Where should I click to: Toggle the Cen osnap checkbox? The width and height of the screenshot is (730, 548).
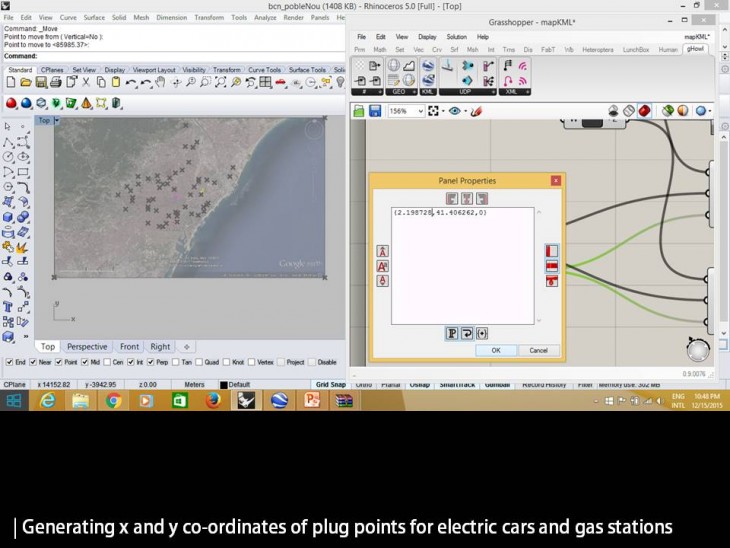pyautogui.click(x=105, y=362)
